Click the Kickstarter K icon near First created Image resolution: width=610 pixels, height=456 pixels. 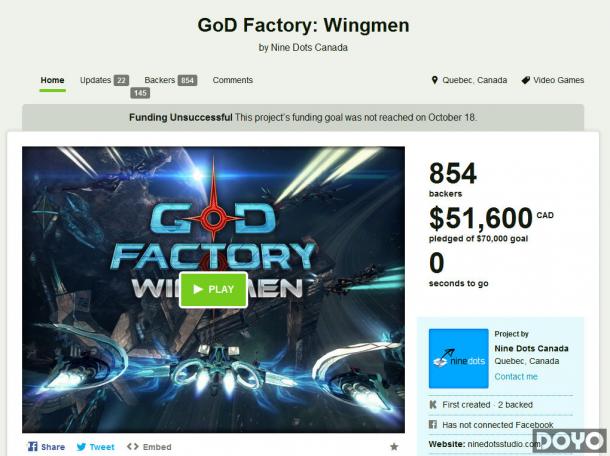(x=433, y=405)
